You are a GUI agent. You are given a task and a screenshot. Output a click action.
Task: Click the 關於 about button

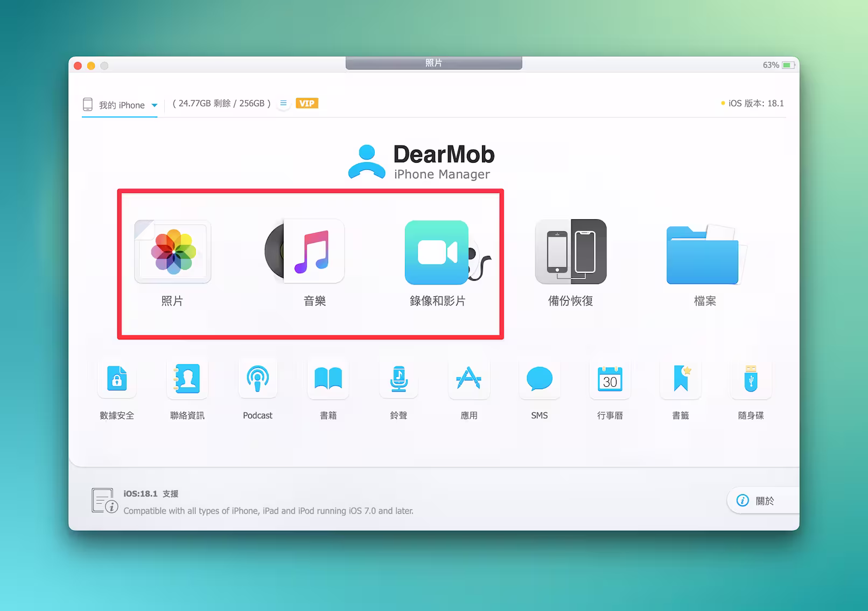point(763,501)
